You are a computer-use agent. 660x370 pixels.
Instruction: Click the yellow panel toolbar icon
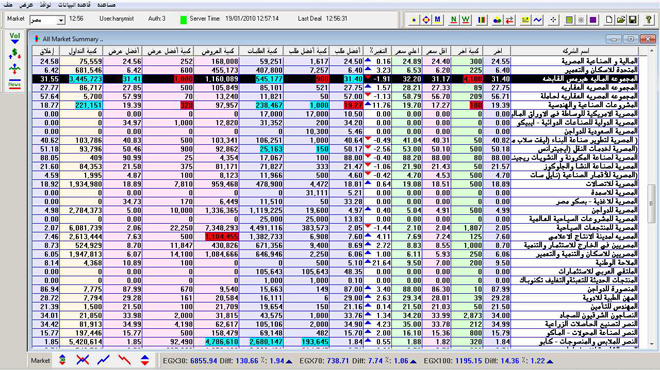(525, 20)
